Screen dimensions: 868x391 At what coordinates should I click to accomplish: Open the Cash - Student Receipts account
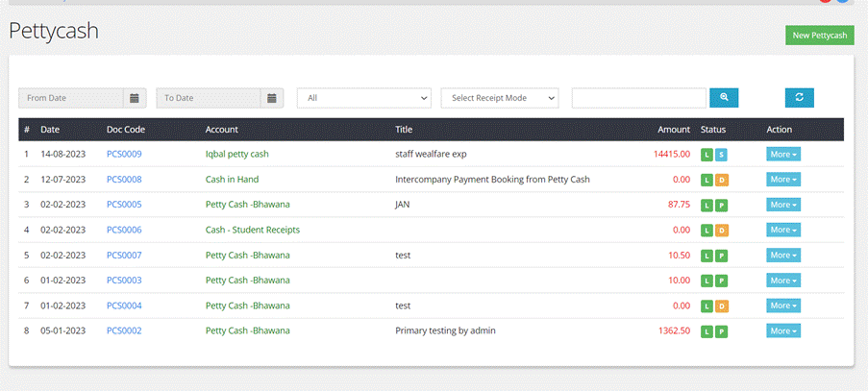point(253,230)
